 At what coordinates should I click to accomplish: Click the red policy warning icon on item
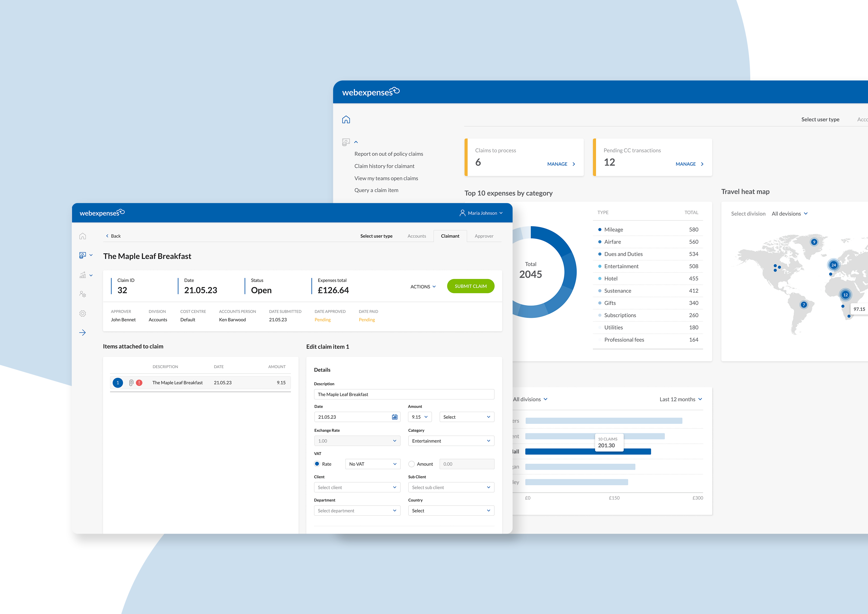click(139, 383)
